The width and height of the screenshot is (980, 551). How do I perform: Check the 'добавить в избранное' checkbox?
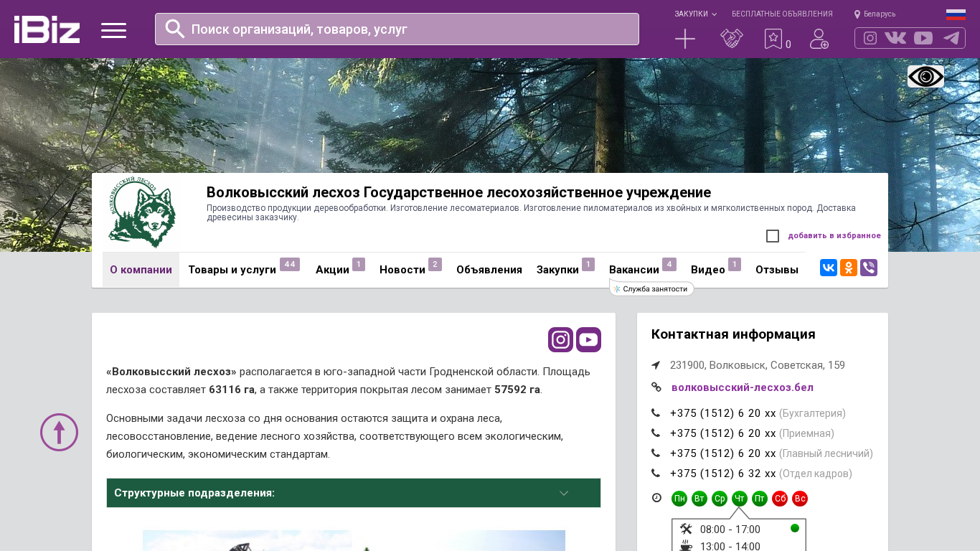pyautogui.click(x=773, y=236)
